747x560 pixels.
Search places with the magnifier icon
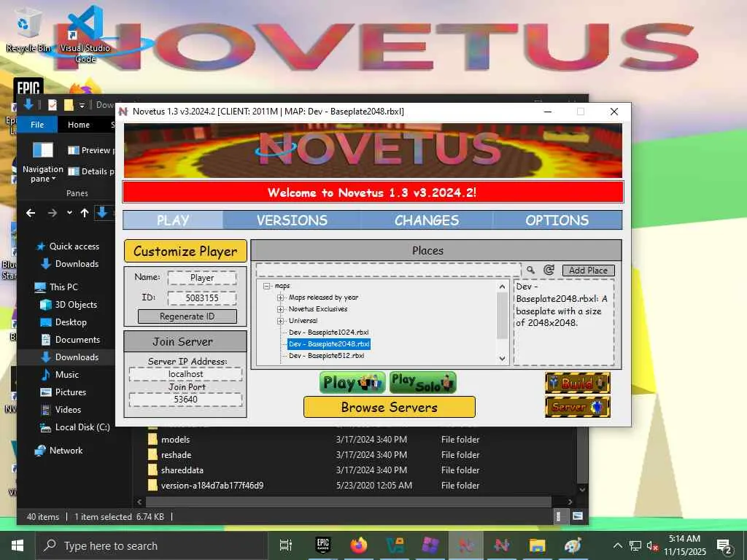coord(530,270)
